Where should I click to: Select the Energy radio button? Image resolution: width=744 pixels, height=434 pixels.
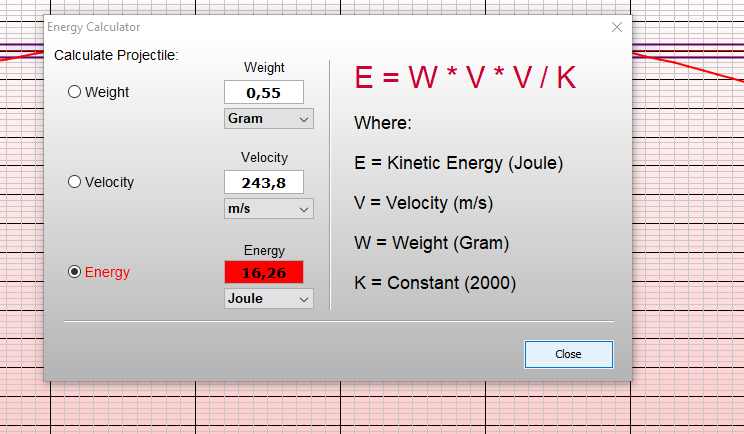tap(75, 272)
